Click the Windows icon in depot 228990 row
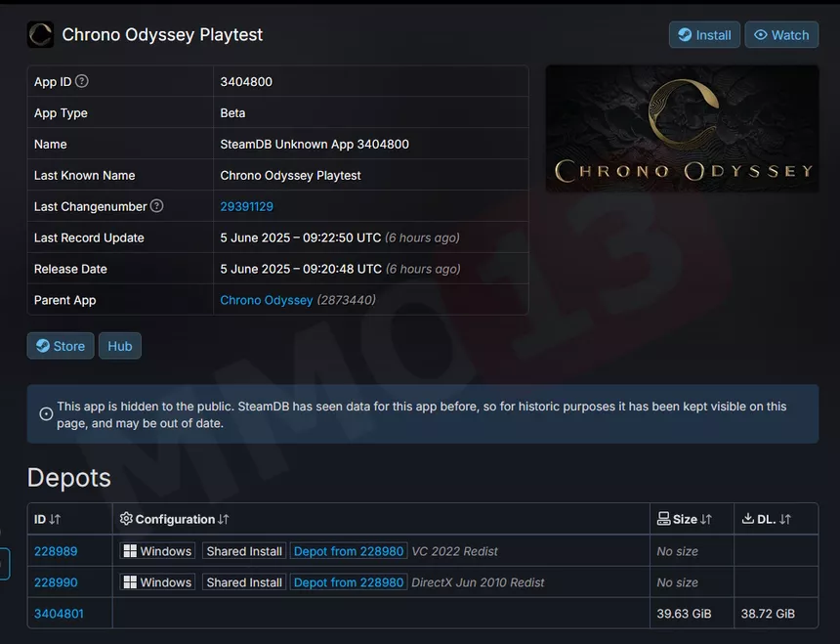 pos(130,582)
